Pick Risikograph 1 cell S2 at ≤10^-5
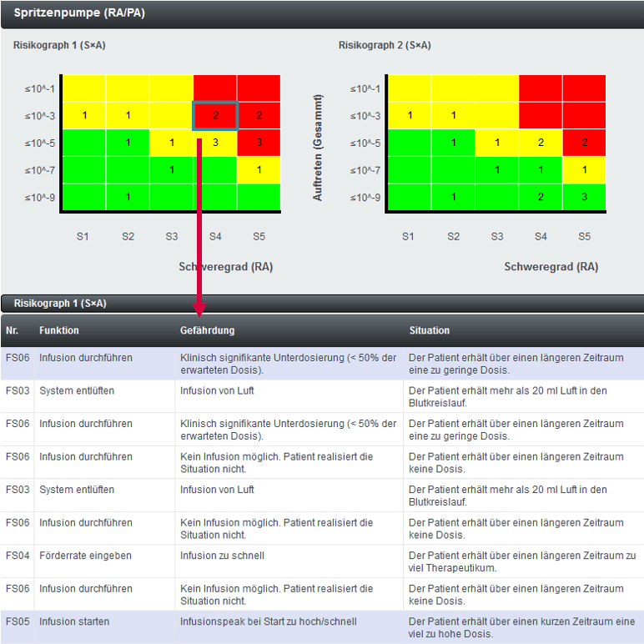 click(128, 143)
